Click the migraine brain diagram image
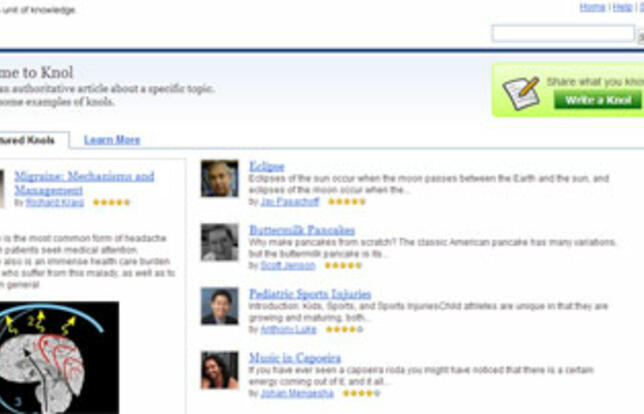Image resolution: width=644 pixels, height=414 pixels. 60,358
